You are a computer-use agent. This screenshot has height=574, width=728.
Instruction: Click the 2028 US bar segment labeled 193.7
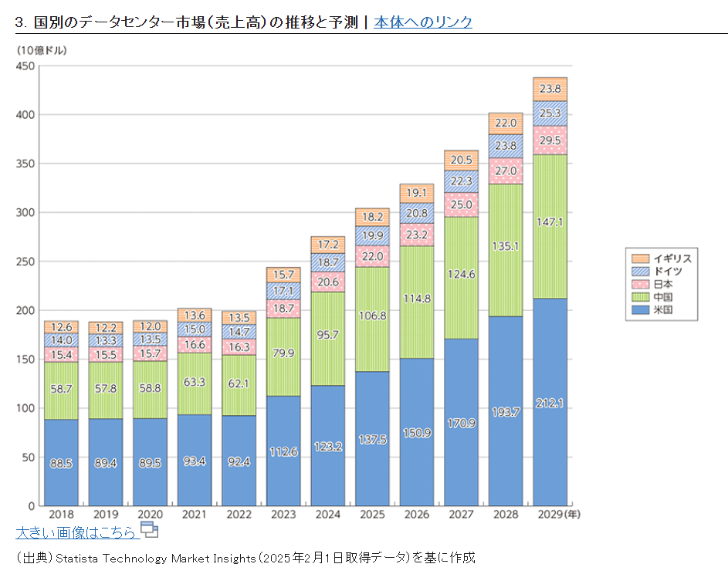506,410
